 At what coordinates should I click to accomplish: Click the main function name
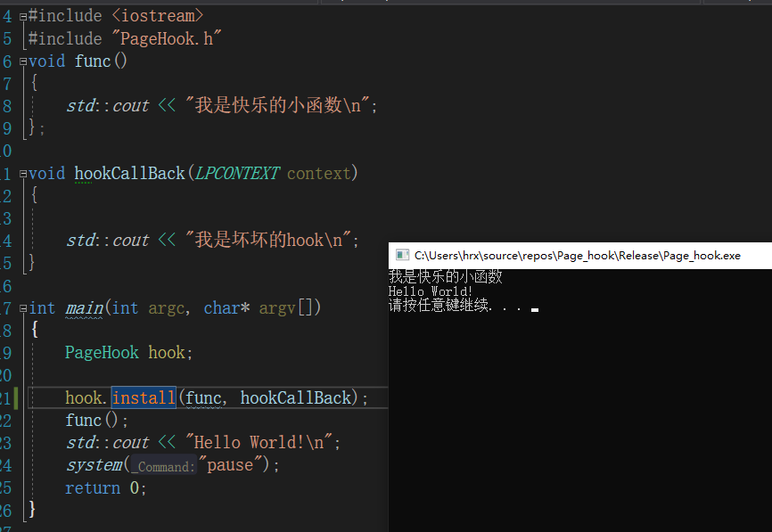click(84, 308)
